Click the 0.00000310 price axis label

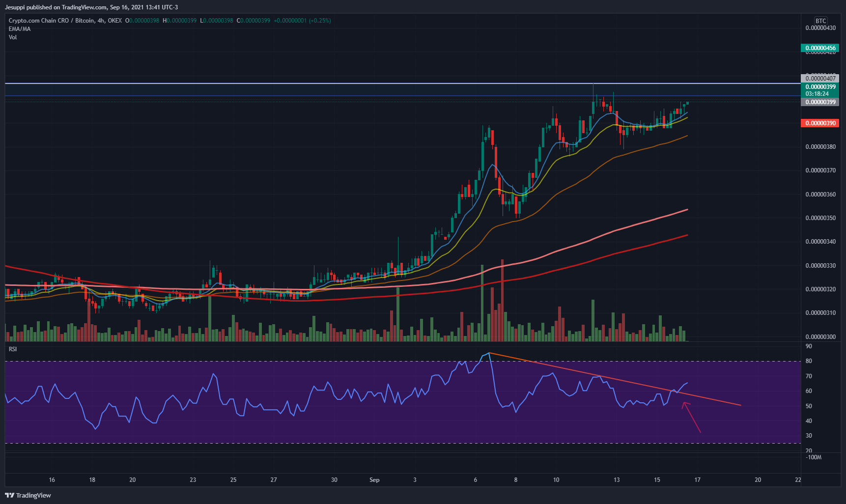click(820, 313)
